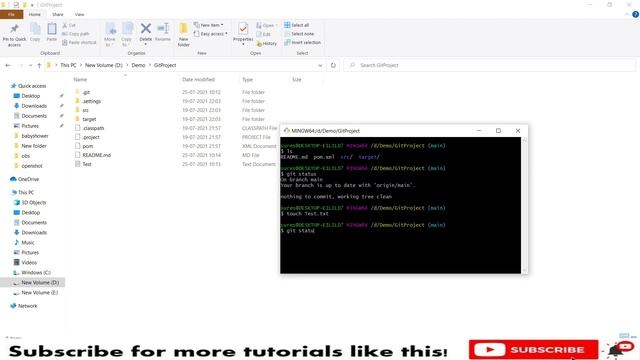Image resolution: width=640 pixels, height=360 pixels.
Task: Select the README.md file
Action: 96,155
